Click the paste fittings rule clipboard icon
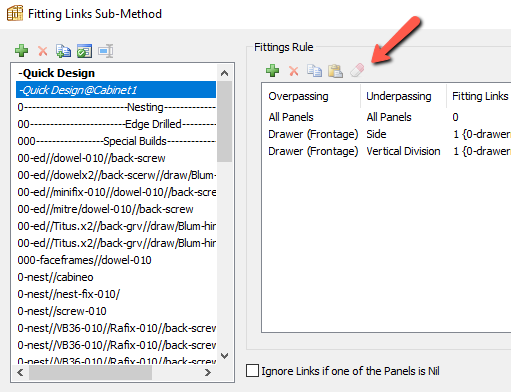 coord(335,71)
